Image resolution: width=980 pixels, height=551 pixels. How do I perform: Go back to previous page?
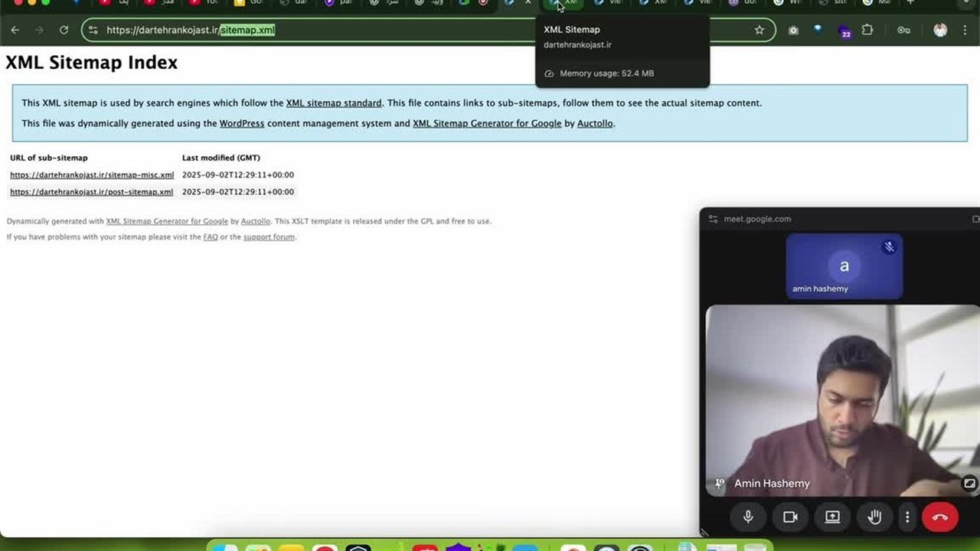click(15, 30)
